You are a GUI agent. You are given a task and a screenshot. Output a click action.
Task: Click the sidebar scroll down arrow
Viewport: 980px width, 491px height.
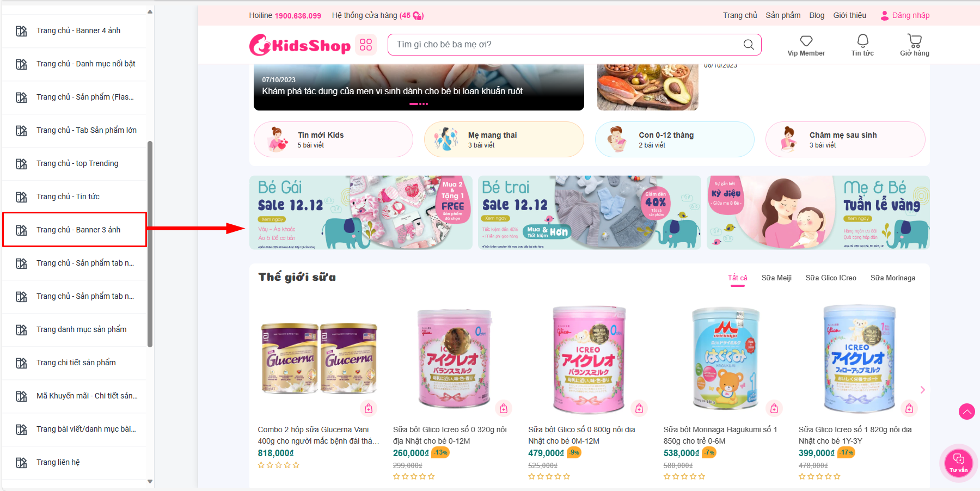150,482
